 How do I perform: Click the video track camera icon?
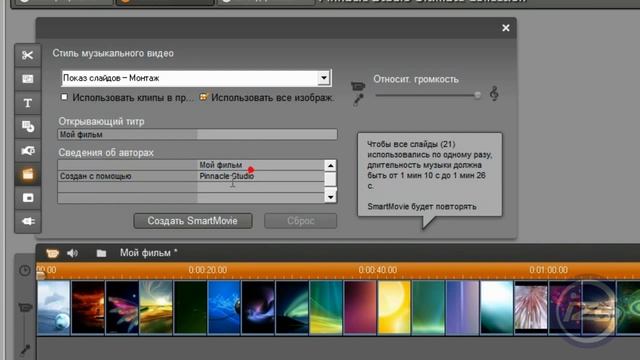tap(25, 307)
